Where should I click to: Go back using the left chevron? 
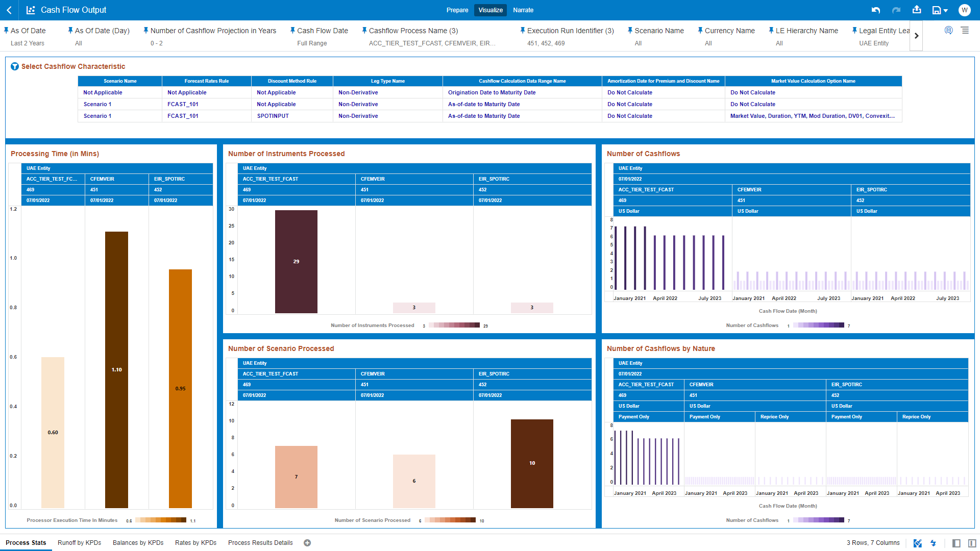click(x=9, y=10)
